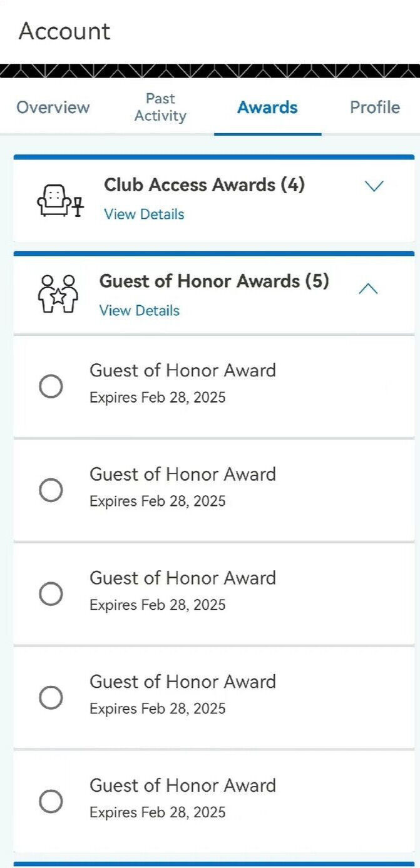The image size is (420, 868).
Task: Click the armchair Club Access Awards icon
Action: [x=59, y=198]
